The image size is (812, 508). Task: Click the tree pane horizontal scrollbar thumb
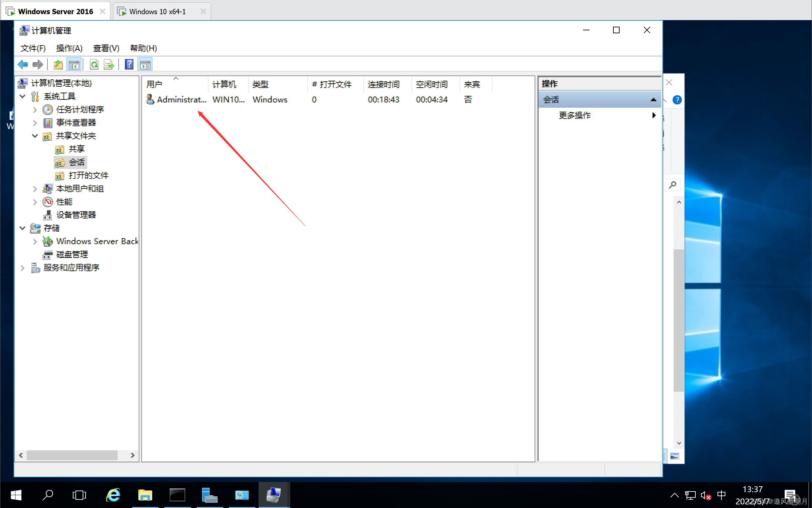pos(72,455)
